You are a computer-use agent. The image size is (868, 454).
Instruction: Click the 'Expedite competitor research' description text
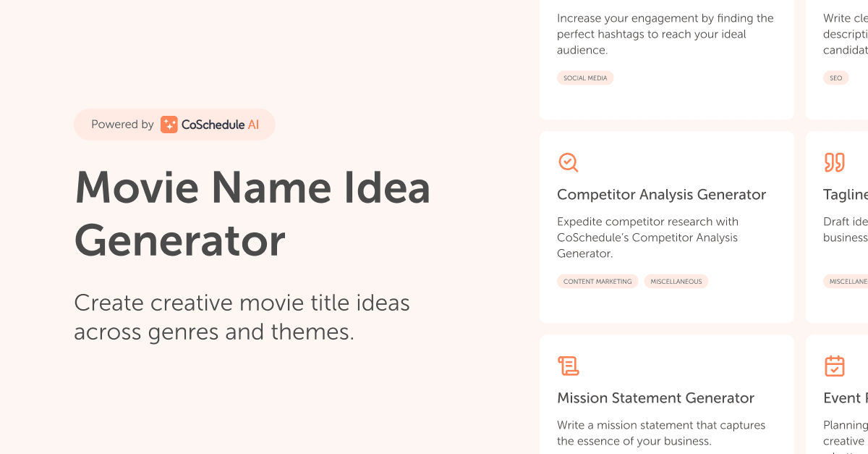pos(647,237)
